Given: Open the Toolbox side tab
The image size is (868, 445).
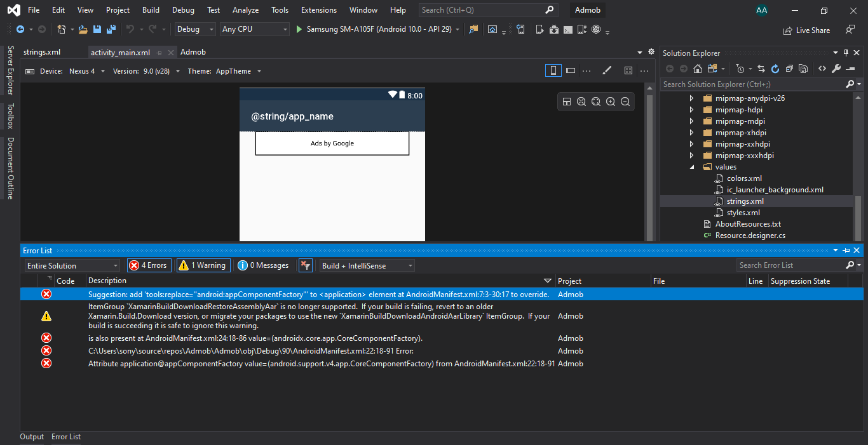Looking at the screenshot, I should [10, 117].
